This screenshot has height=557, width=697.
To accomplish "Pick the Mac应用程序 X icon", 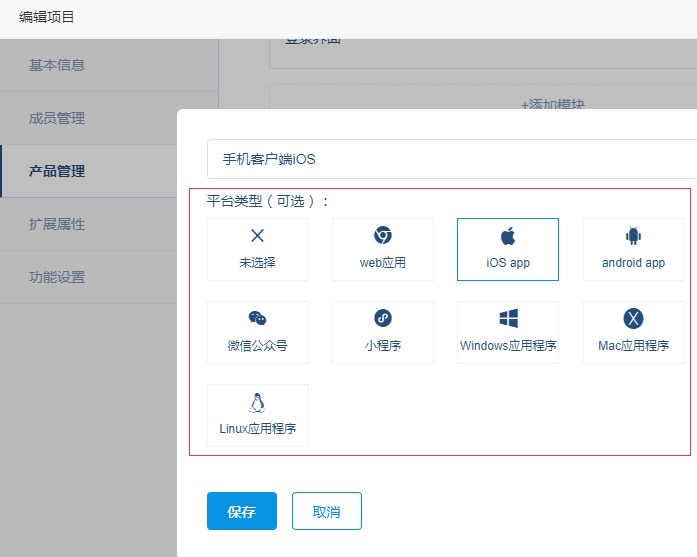I will [x=633, y=319].
